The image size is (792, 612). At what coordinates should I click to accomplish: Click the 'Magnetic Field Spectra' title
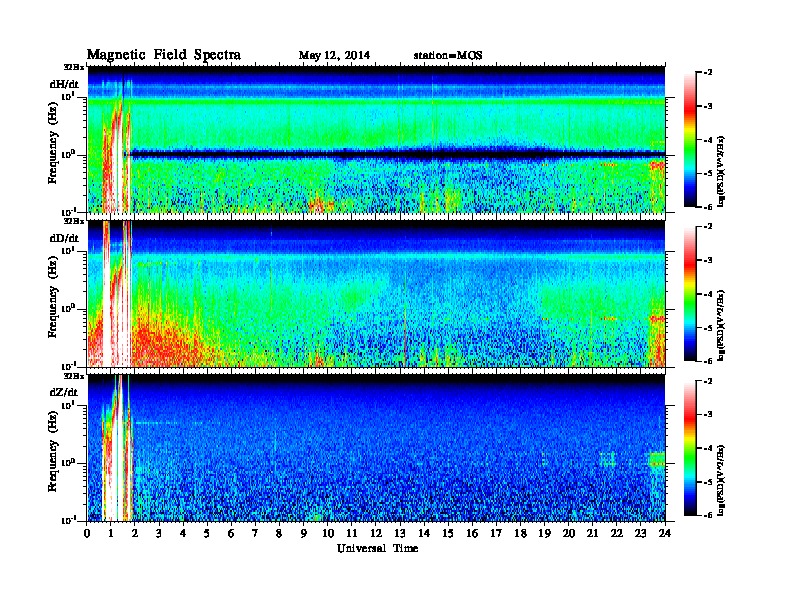pos(164,55)
